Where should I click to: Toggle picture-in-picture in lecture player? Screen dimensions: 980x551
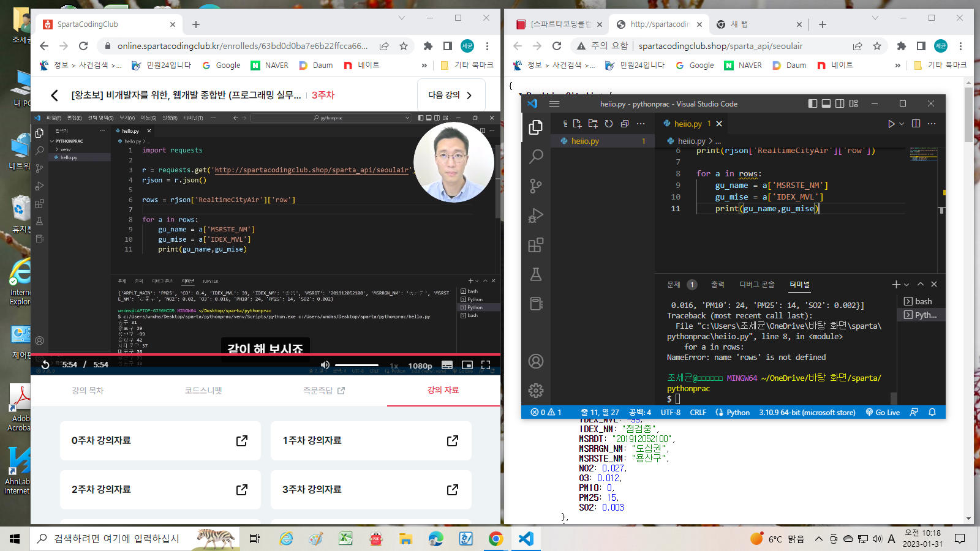[x=467, y=365]
